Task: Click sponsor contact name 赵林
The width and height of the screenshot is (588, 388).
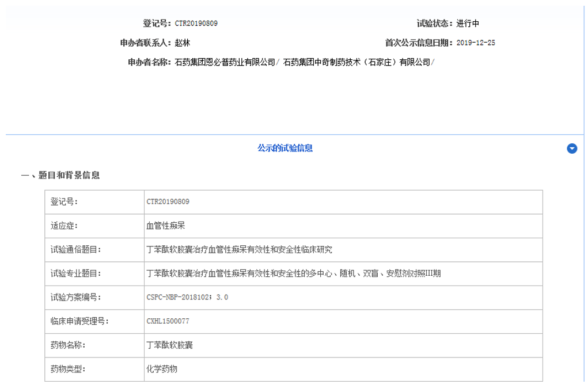Action: pos(182,43)
